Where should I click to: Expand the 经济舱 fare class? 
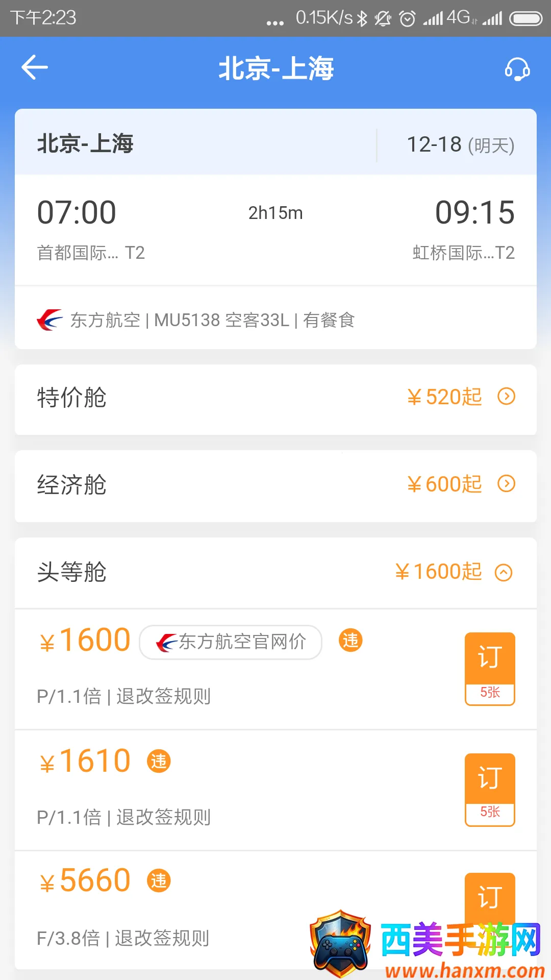[x=506, y=483]
